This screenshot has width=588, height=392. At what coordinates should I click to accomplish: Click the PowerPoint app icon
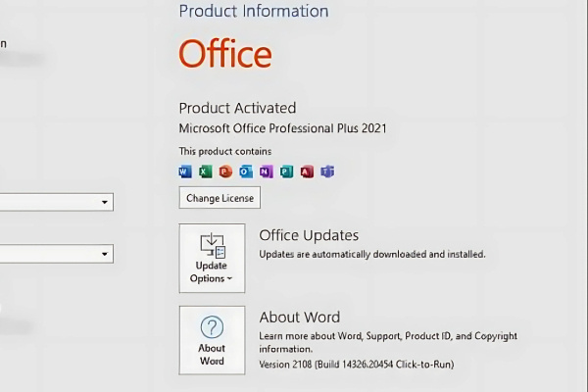click(x=225, y=171)
